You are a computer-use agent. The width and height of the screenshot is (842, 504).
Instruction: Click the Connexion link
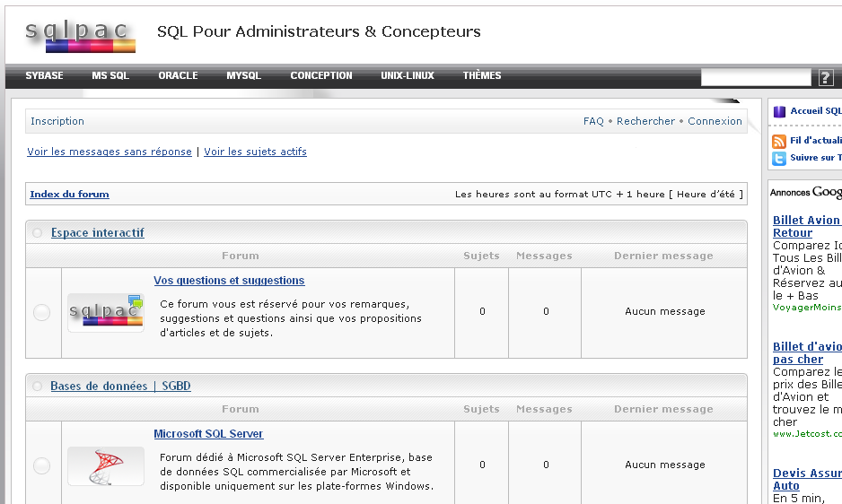(715, 121)
